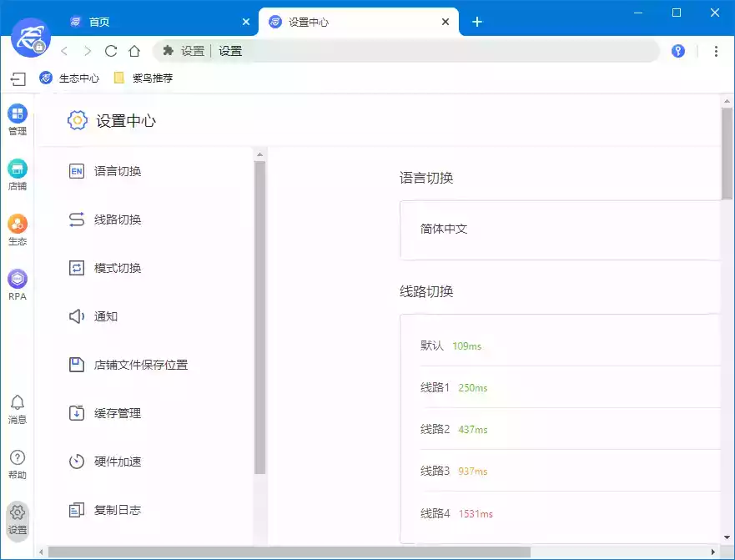This screenshot has height=560, width=735.
Task: Open the 生态中心 bookmark
Action: (69, 78)
